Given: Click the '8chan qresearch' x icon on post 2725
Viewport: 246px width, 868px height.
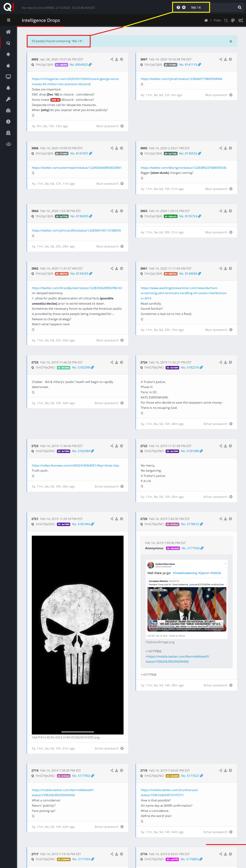Looking at the screenshot, I should pos(122,403).
